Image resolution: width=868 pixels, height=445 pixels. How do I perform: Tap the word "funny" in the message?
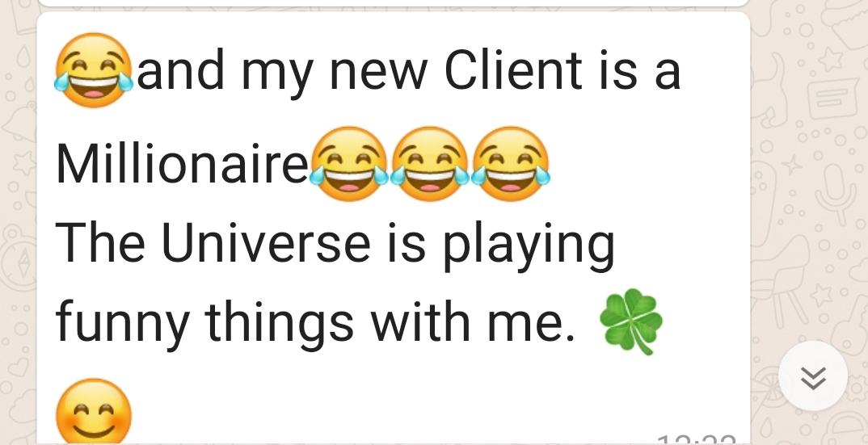pos(122,325)
